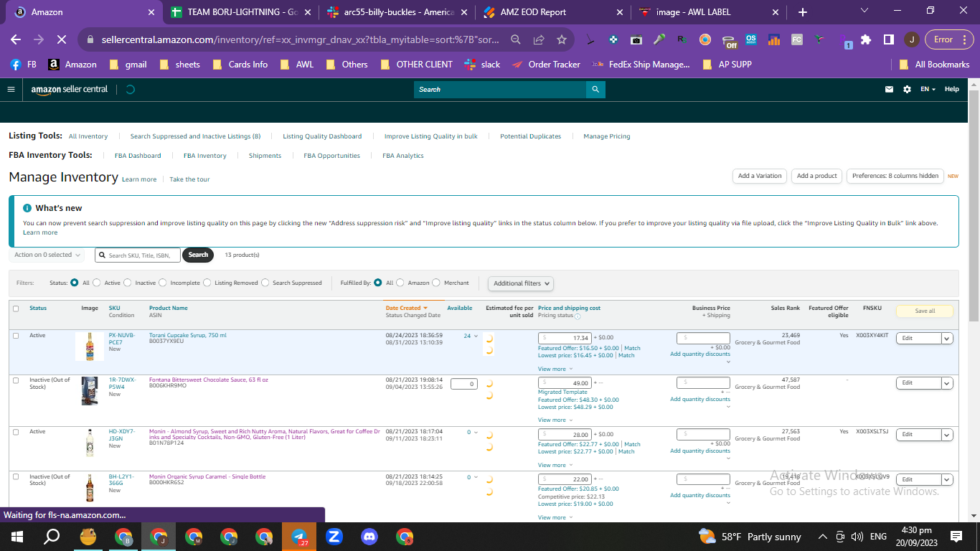980x551 pixels.
Task: Open the FB bookmark
Action: tap(24, 65)
